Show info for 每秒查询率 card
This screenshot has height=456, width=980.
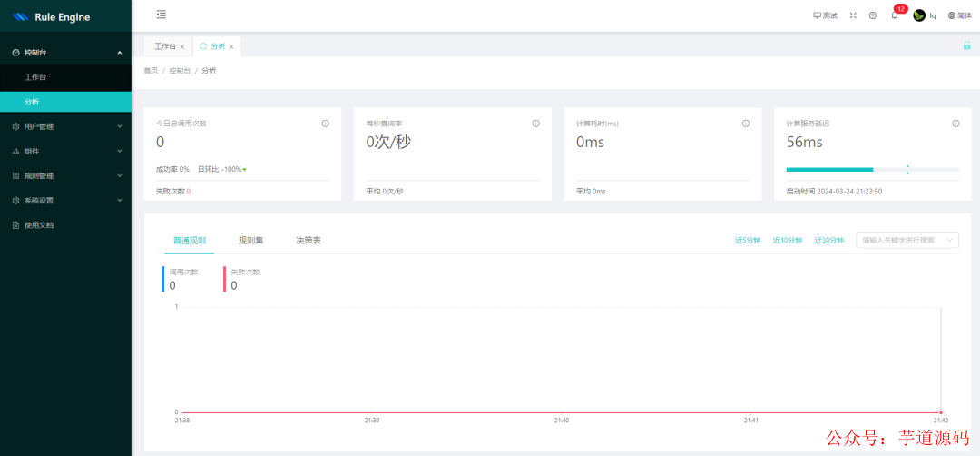pyautogui.click(x=535, y=124)
